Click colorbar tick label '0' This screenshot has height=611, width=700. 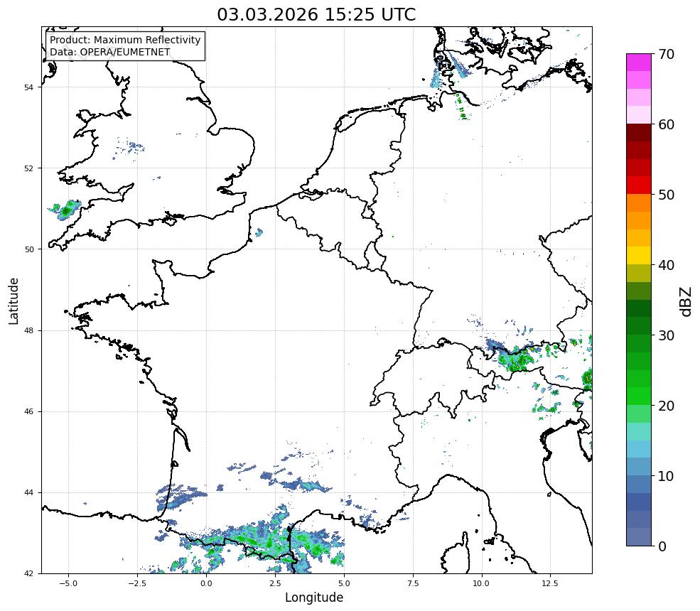click(662, 546)
